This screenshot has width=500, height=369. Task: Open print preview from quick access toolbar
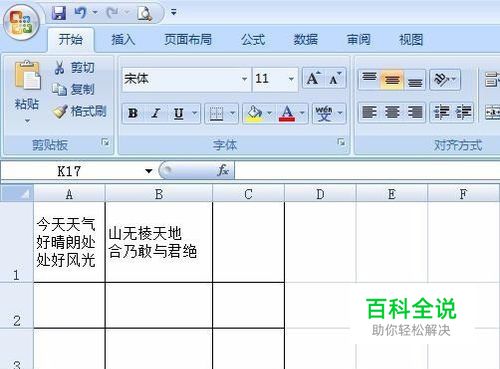point(145,13)
